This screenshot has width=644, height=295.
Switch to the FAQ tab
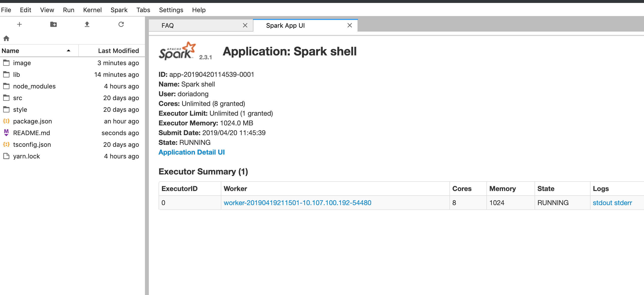pos(168,26)
